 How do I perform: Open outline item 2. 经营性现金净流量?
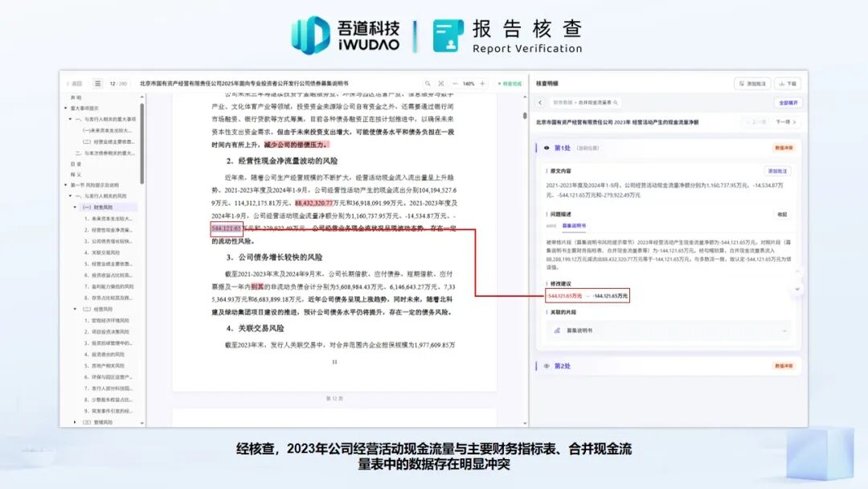[x=108, y=230]
